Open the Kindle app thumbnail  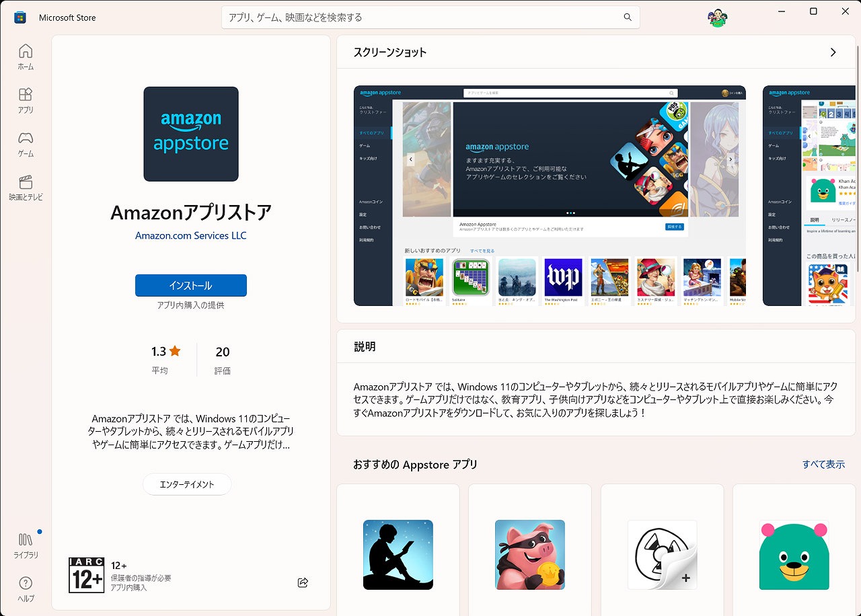[x=398, y=555]
